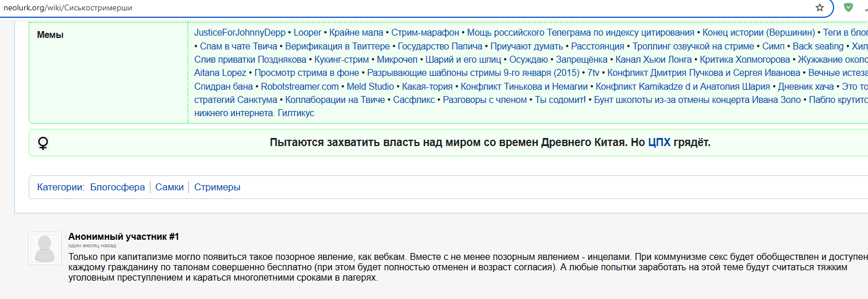Go to the Кукинг-стрим page

point(342,60)
